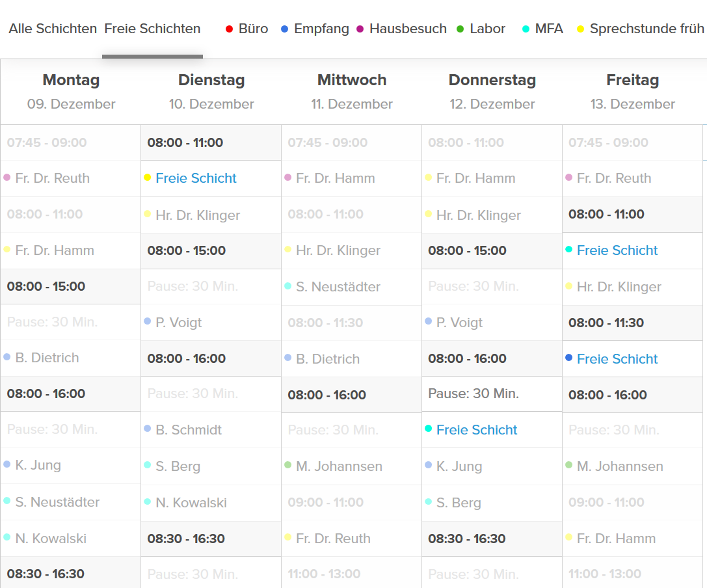Open Friday's Empfang Freie Schicht at 08:00 - 11:30
Viewport: 707px width, 588px height.
pyautogui.click(x=617, y=359)
